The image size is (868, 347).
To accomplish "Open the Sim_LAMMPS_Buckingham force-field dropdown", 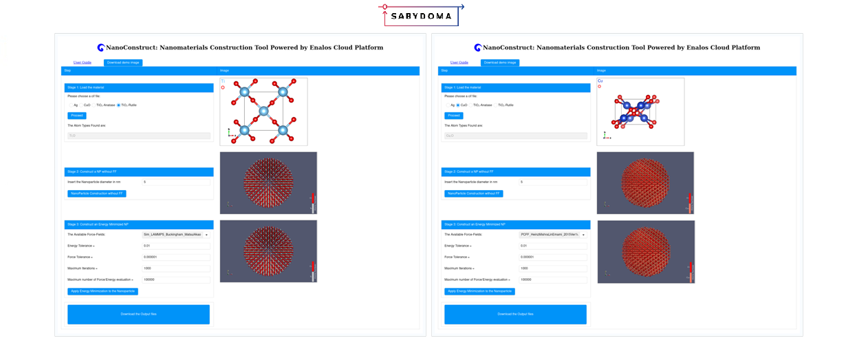I will click(x=175, y=235).
